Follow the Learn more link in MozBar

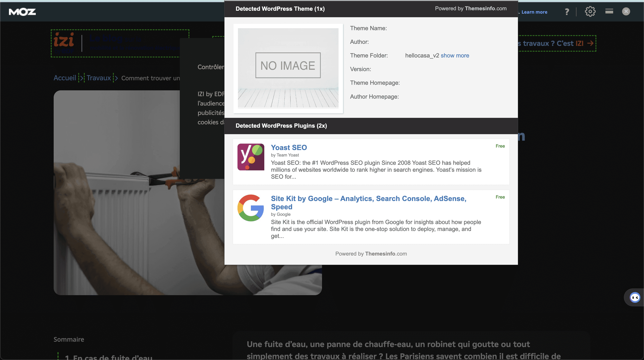point(534,12)
